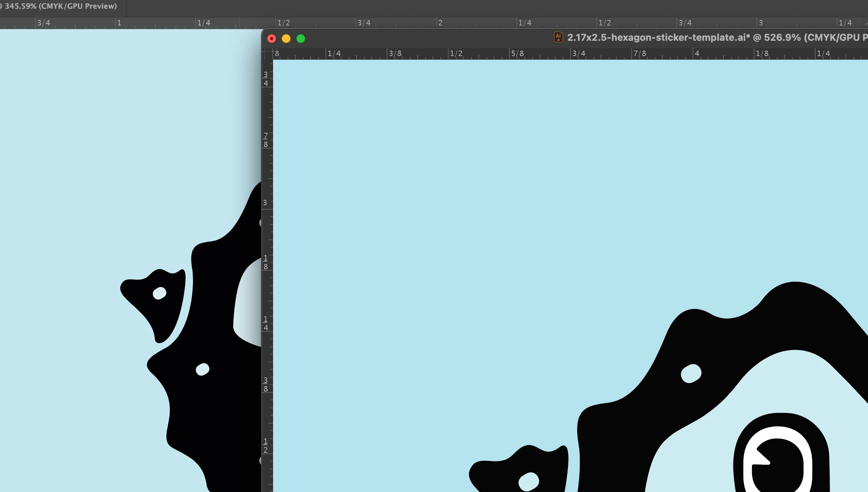Click the Ai document icon in title bar
This screenshot has height=492, width=868.
pyautogui.click(x=558, y=37)
